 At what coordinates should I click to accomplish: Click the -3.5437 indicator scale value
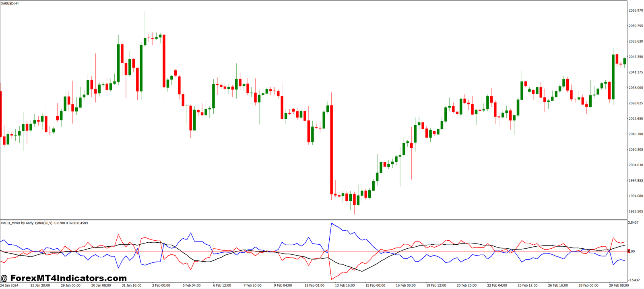click(x=634, y=280)
